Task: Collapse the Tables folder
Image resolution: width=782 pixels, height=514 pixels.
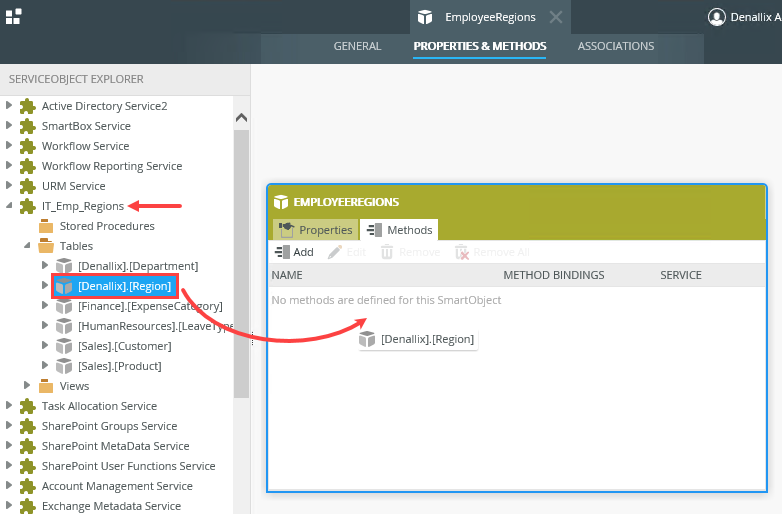Action: click(x=27, y=245)
